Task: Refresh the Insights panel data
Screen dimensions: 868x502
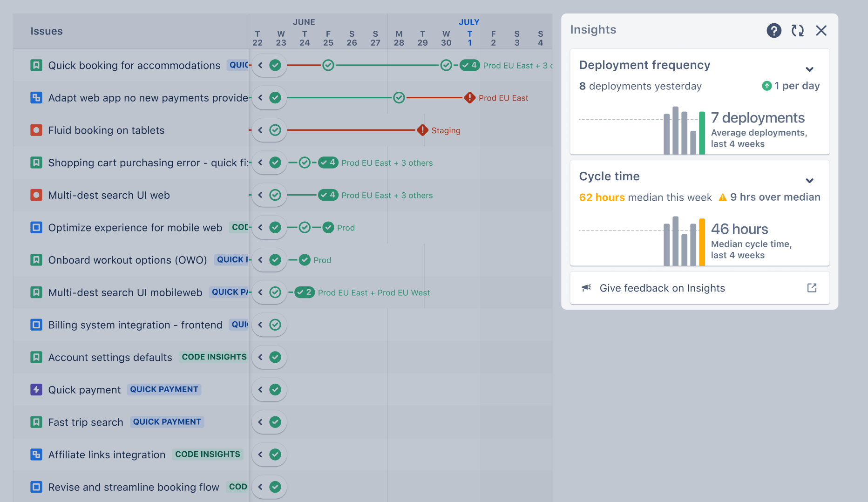Action: (797, 30)
